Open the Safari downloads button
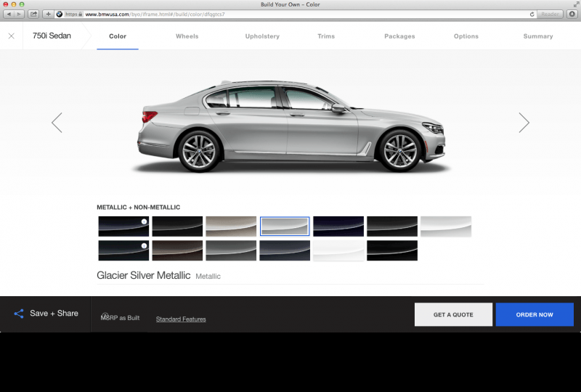 [572, 14]
